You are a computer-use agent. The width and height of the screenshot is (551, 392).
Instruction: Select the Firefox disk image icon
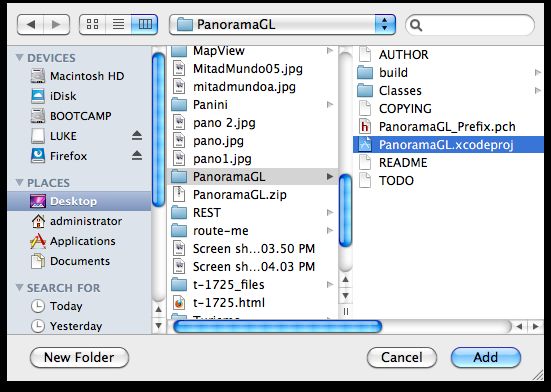coord(38,156)
